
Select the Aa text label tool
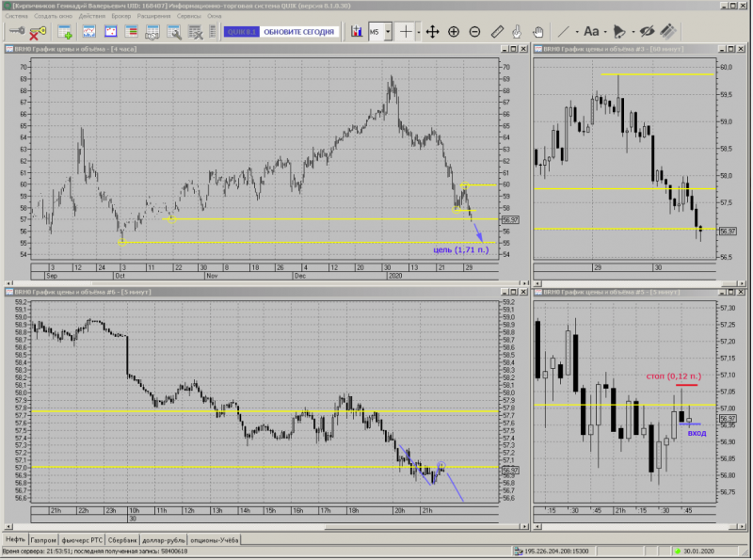(x=591, y=32)
